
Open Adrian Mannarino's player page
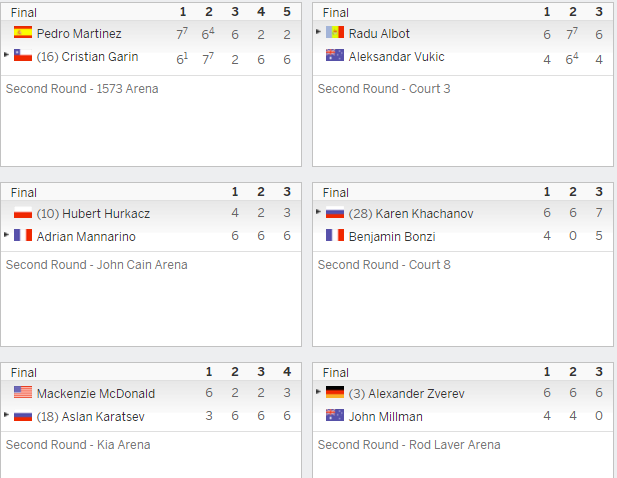click(x=86, y=236)
